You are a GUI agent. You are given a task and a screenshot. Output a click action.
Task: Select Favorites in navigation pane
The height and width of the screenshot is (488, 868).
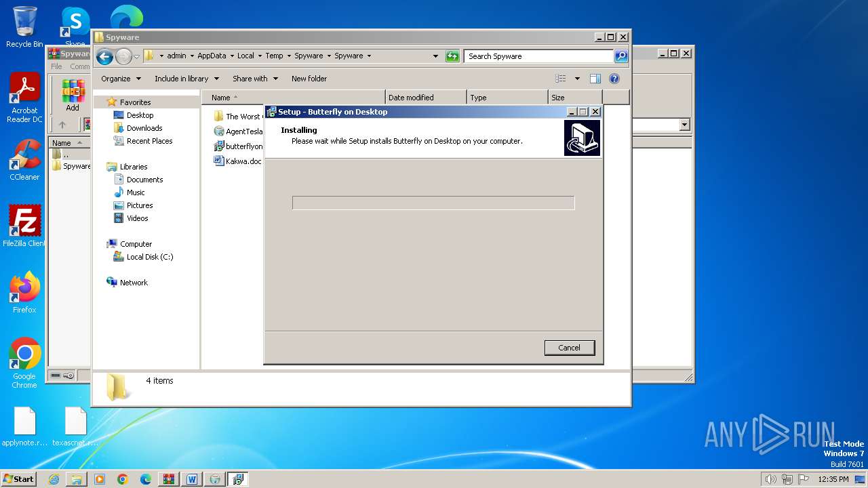pos(135,102)
